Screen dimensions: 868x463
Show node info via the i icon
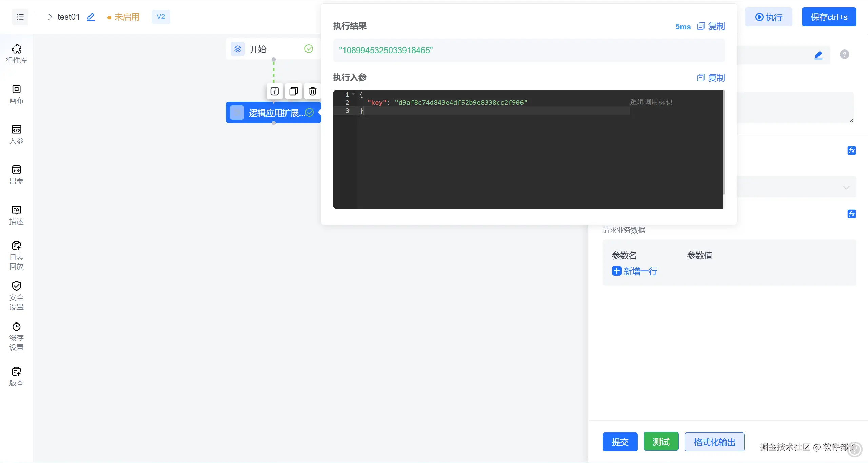(x=274, y=91)
